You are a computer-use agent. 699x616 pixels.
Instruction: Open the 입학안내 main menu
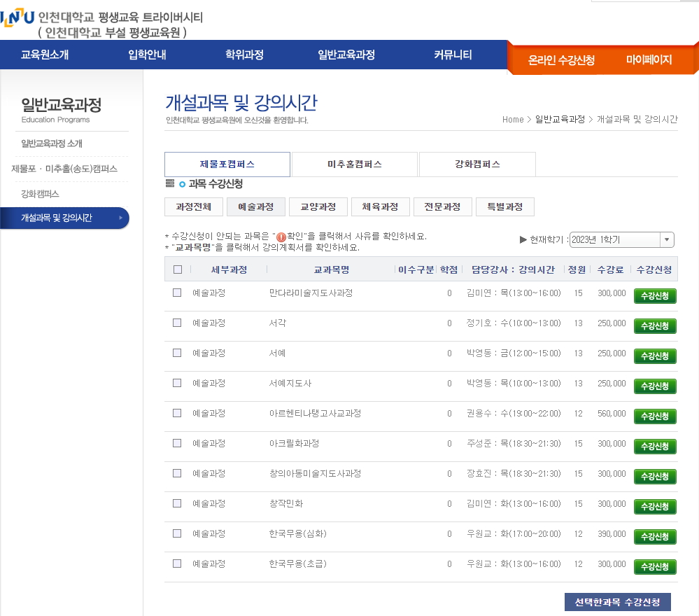[x=147, y=55]
